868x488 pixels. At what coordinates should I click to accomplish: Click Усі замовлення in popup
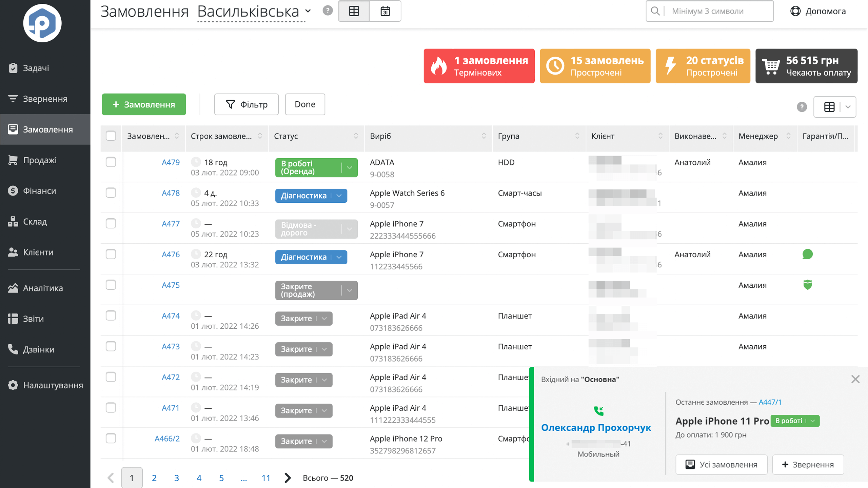(x=722, y=465)
